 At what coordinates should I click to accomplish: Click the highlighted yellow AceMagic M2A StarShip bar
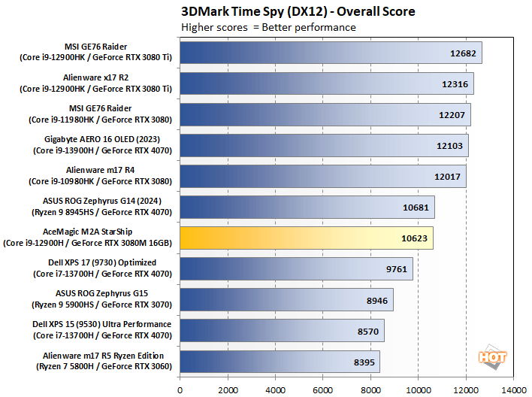coord(306,237)
